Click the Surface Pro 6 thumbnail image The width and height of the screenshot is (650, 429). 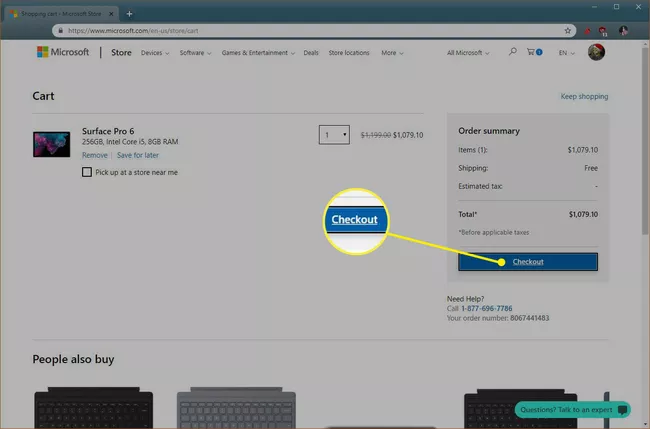51,144
